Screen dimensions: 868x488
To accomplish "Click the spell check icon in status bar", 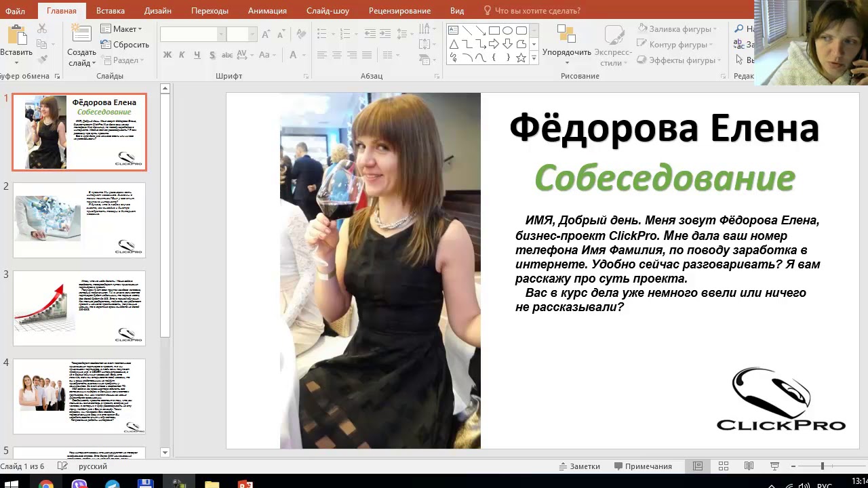I will pos(62,466).
